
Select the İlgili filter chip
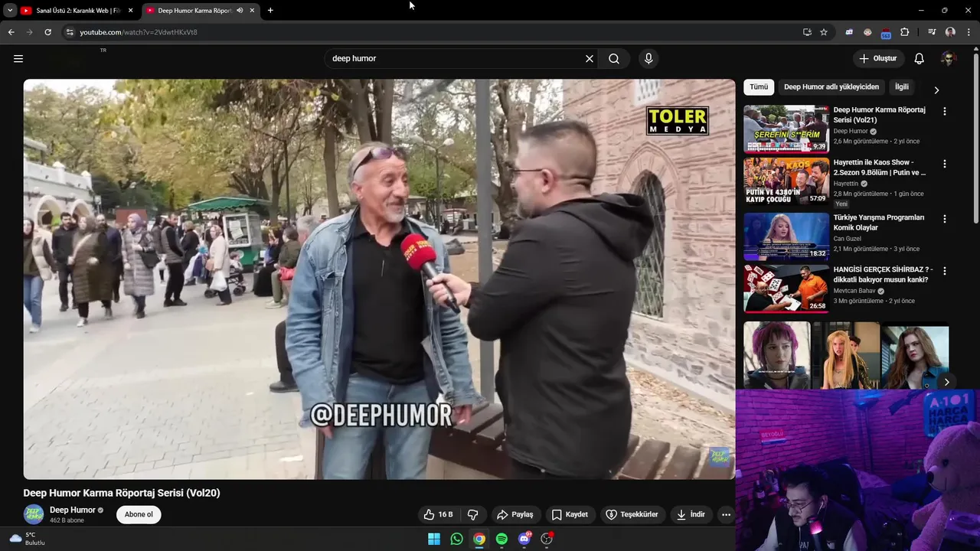[902, 87]
